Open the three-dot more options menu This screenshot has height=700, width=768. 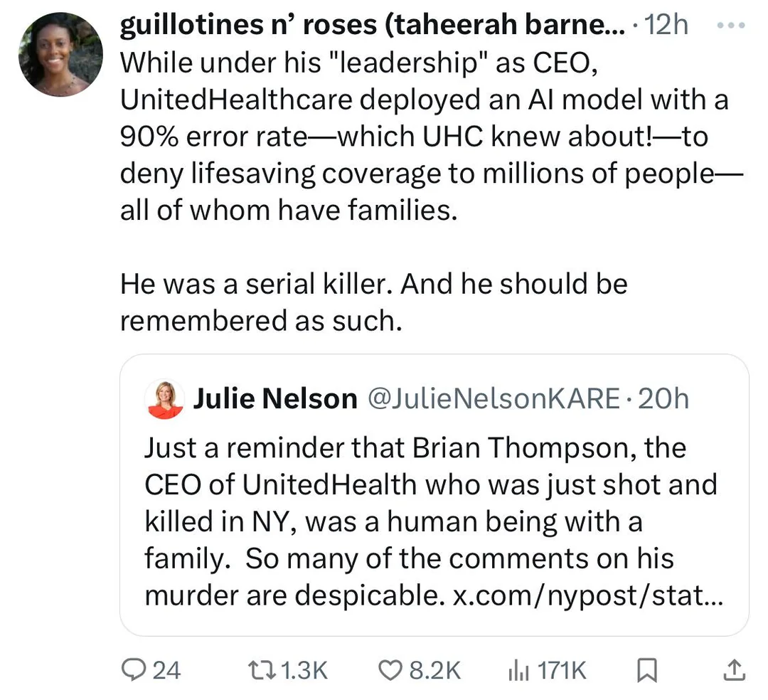(x=731, y=24)
